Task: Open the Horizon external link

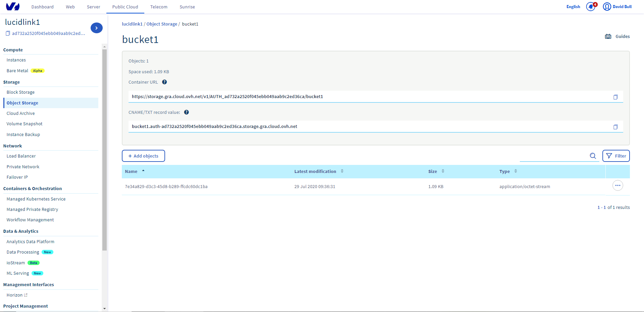Action: pyautogui.click(x=17, y=295)
